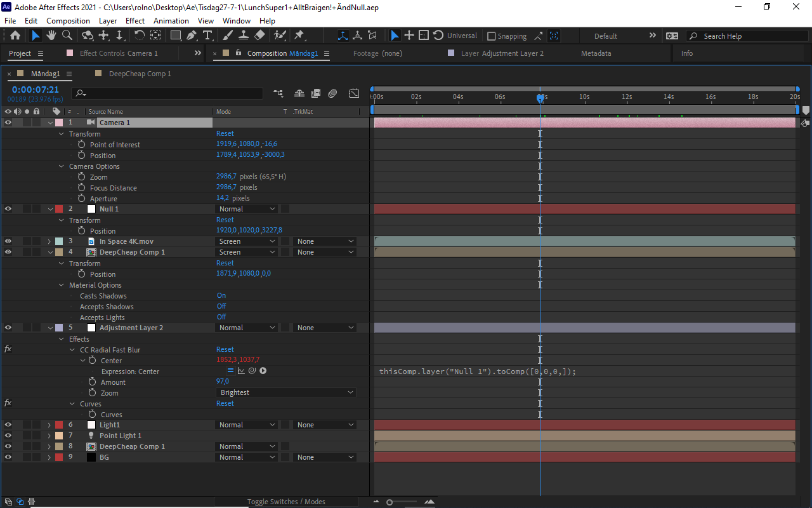The image size is (812, 508).
Task: Switch to the DeepCheap Comp 1 timeline tab
Action: click(x=140, y=74)
